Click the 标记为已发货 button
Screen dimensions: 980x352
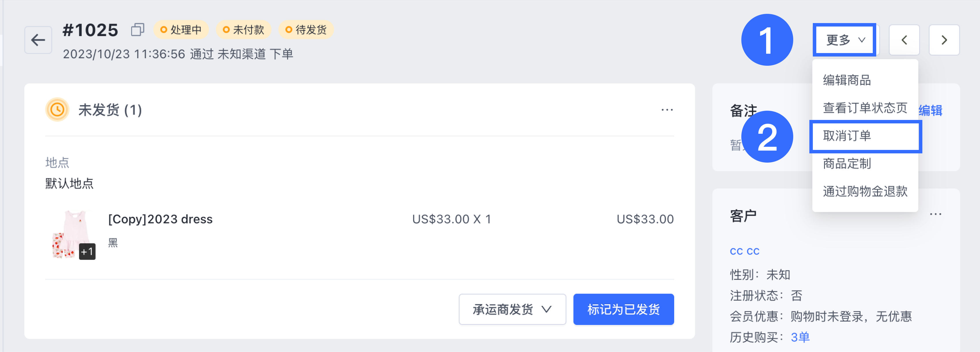coord(623,309)
